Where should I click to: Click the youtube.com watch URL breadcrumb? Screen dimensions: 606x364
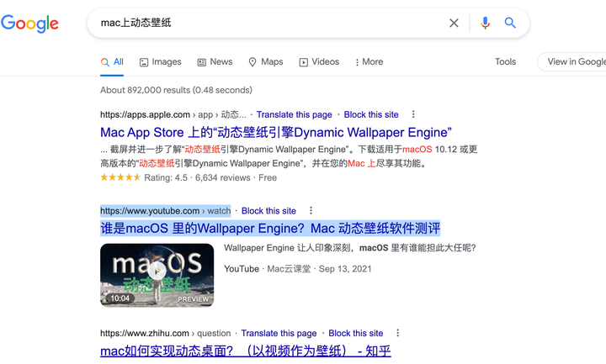tap(166, 211)
